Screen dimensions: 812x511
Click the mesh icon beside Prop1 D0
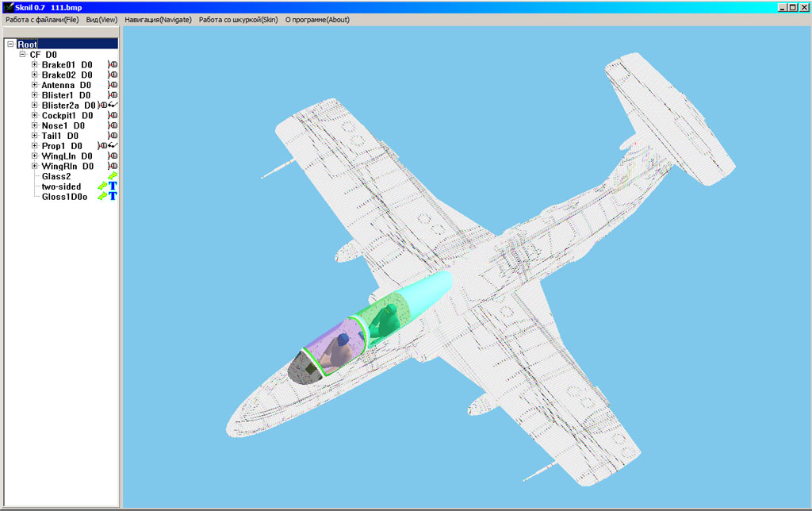pyautogui.click(x=102, y=146)
